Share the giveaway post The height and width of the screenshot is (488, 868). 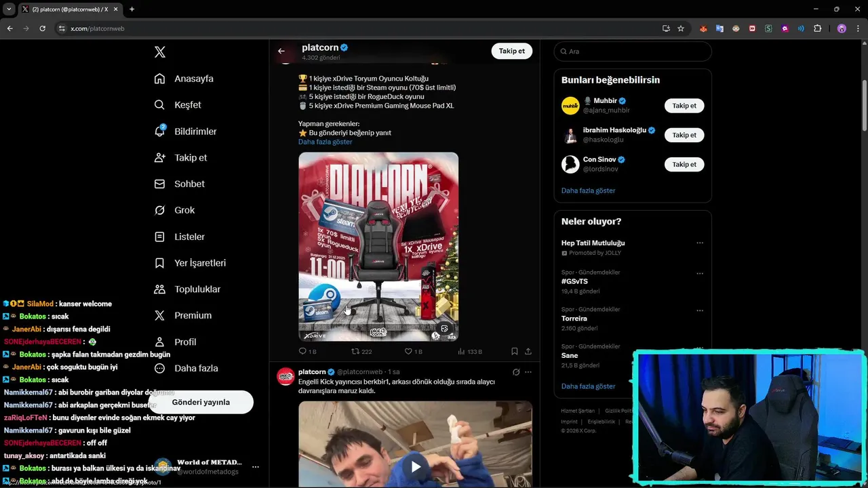(528, 351)
